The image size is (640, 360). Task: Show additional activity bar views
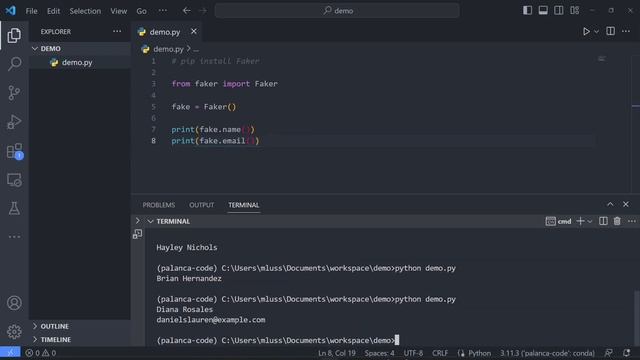(14, 237)
